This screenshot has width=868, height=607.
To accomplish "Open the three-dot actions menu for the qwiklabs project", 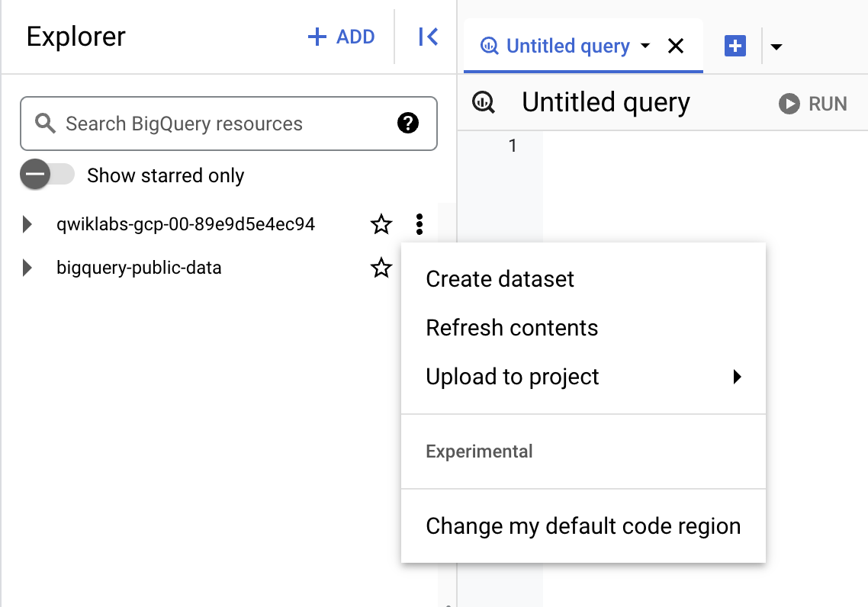I will 420,224.
